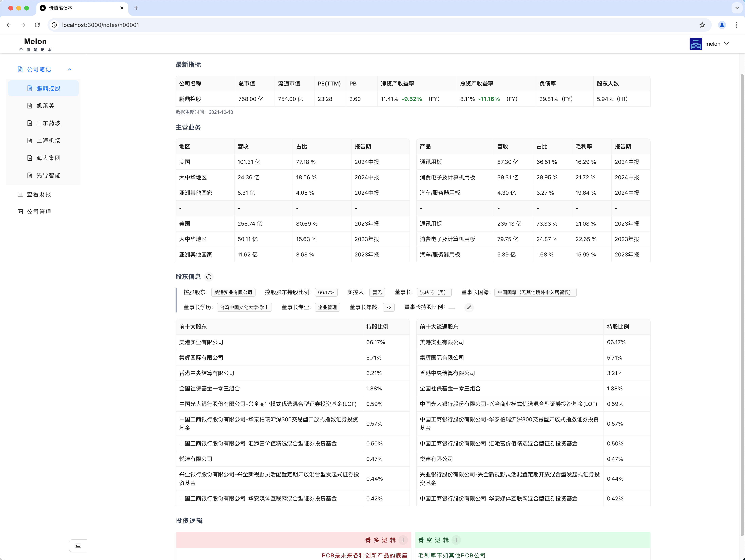Click the file icon next to 上海机场
This screenshot has height=560, width=745.
pos(30,141)
